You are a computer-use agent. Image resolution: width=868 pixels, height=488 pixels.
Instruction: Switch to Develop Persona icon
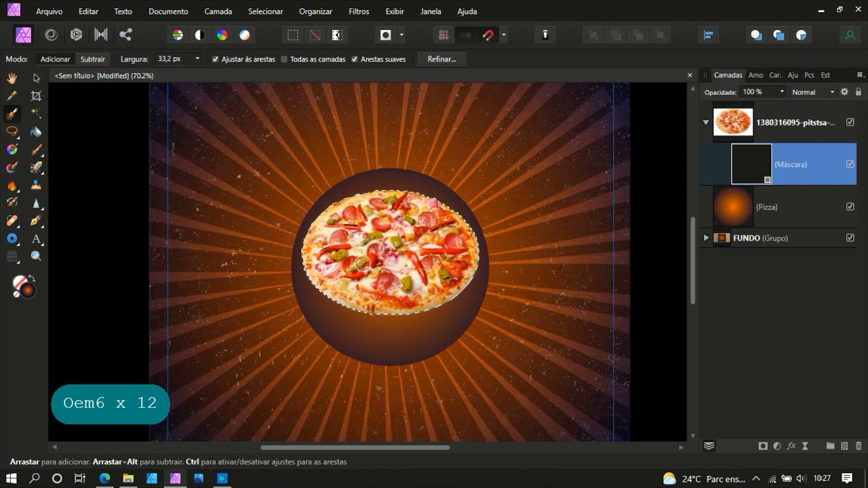[76, 35]
